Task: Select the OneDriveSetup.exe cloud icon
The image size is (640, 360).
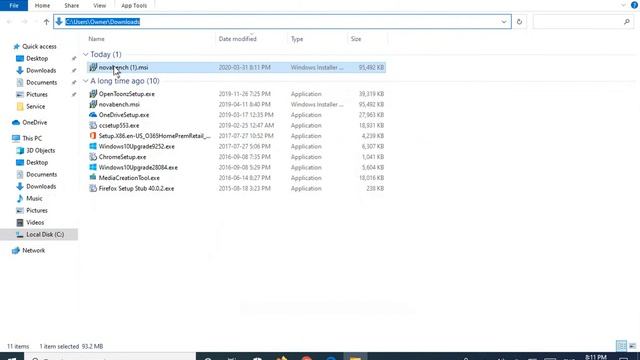Action: [93, 115]
